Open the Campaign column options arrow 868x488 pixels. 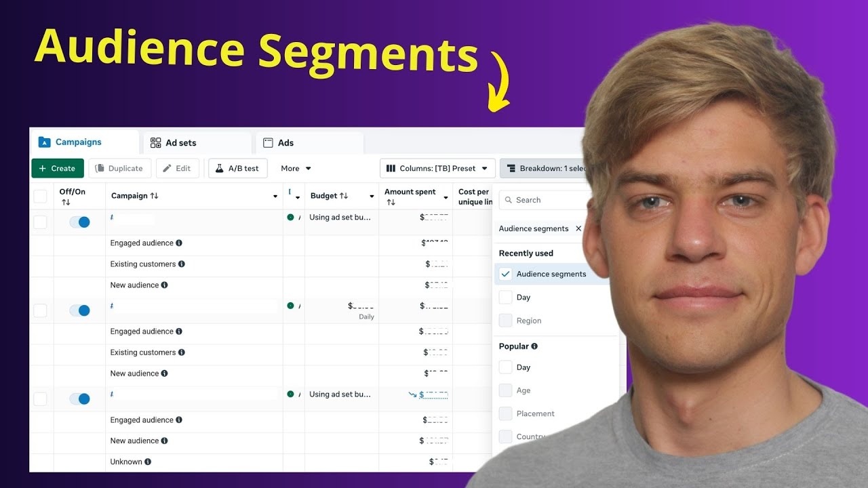[x=275, y=197]
